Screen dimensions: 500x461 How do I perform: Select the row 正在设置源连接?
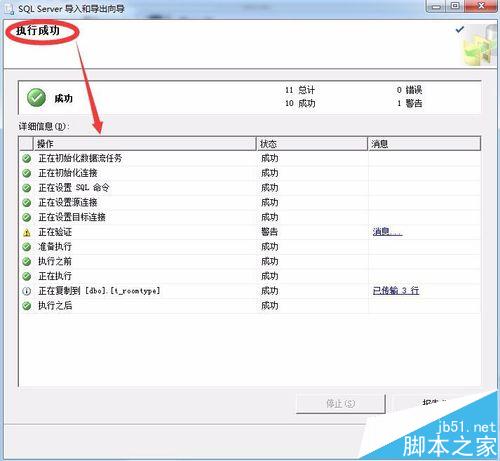pos(250,202)
